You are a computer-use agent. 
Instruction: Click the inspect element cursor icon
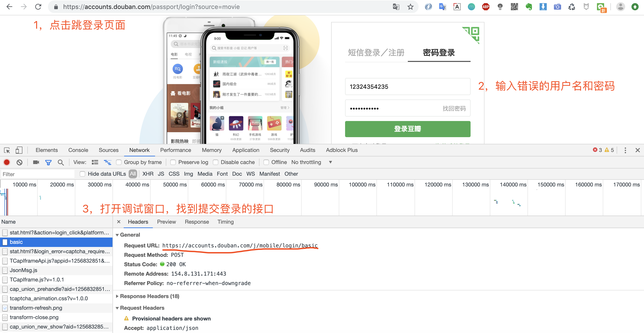coord(6,150)
